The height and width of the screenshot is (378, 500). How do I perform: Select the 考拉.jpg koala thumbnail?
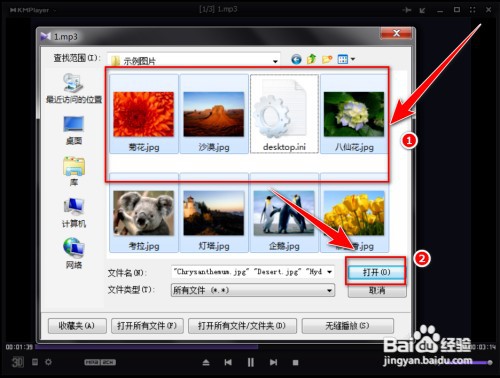[x=144, y=213]
